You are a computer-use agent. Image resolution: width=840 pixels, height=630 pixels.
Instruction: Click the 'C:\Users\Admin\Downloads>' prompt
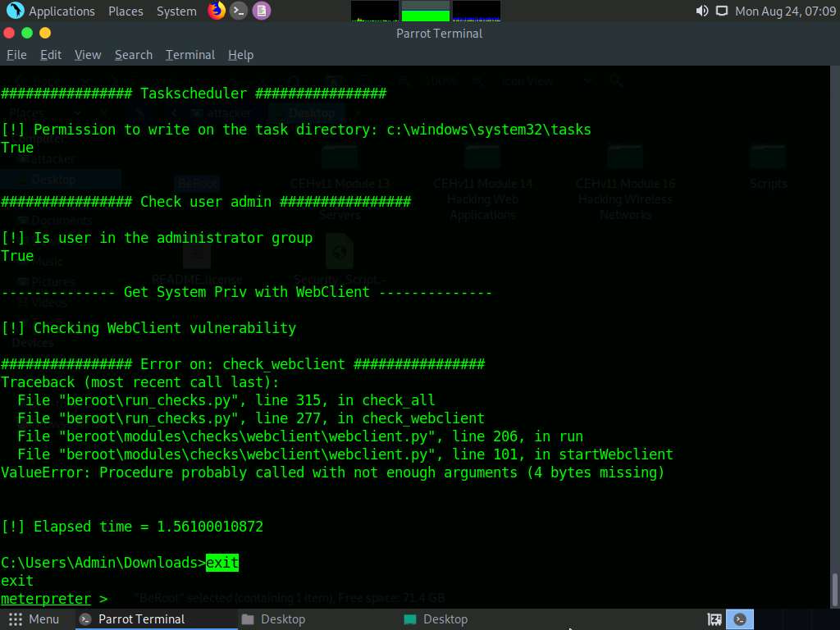(x=103, y=563)
